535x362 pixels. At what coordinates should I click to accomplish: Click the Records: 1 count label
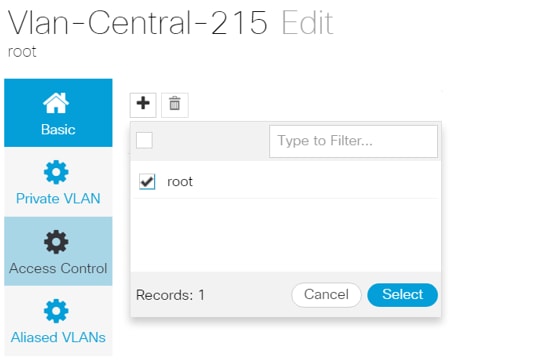click(x=170, y=295)
